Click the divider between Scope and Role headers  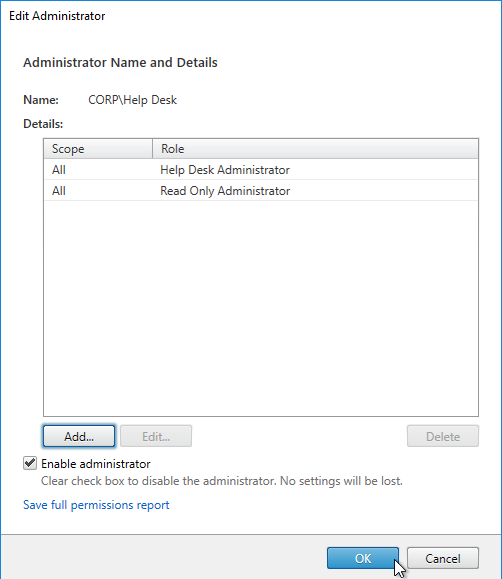153,149
